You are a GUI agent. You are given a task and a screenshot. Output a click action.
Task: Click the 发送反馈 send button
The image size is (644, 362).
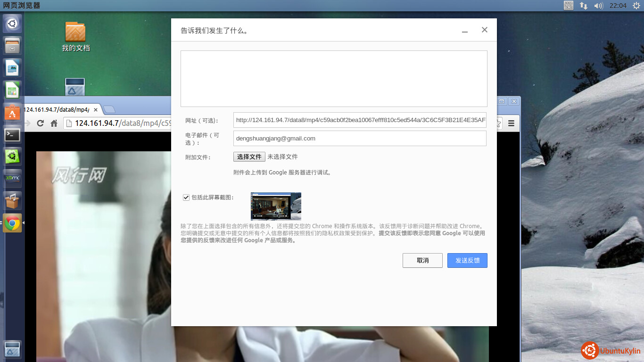[x=467, y=261]
